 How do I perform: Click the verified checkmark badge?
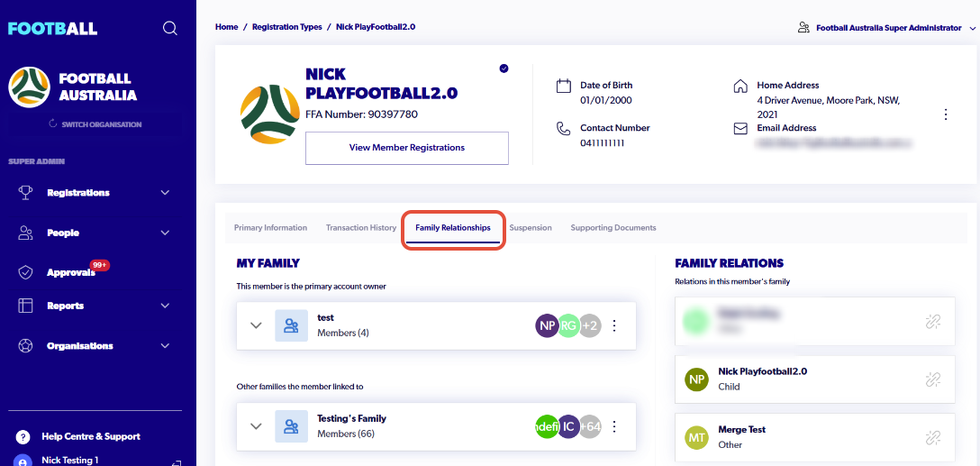(504, 69)
